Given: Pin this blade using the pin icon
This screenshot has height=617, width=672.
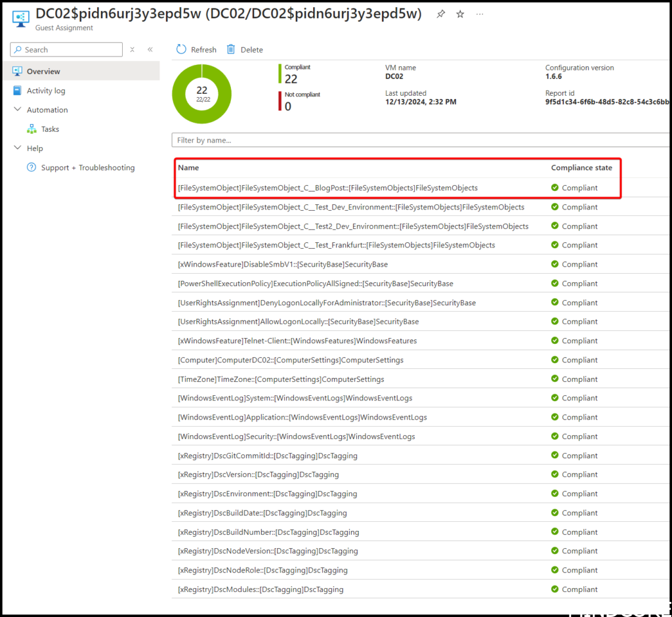Looking at the screenshot, I should (x=441, y=14).
